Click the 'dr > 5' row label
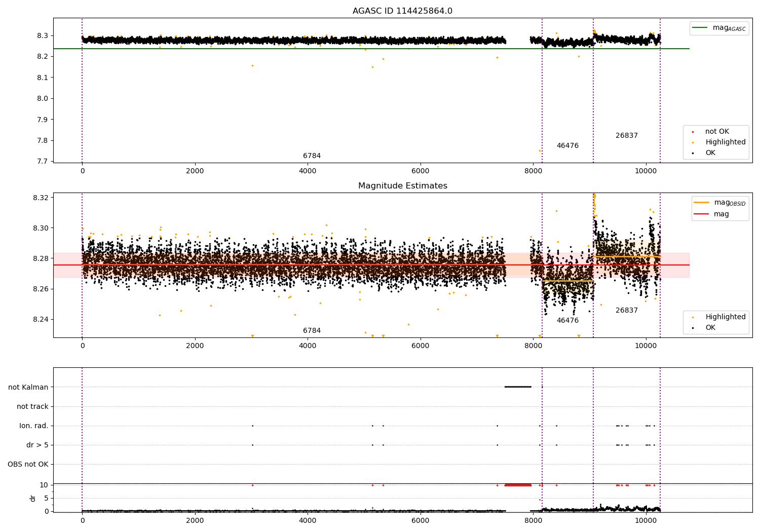The height and width of the screenshot is (532, 760). tap(37, 445)
